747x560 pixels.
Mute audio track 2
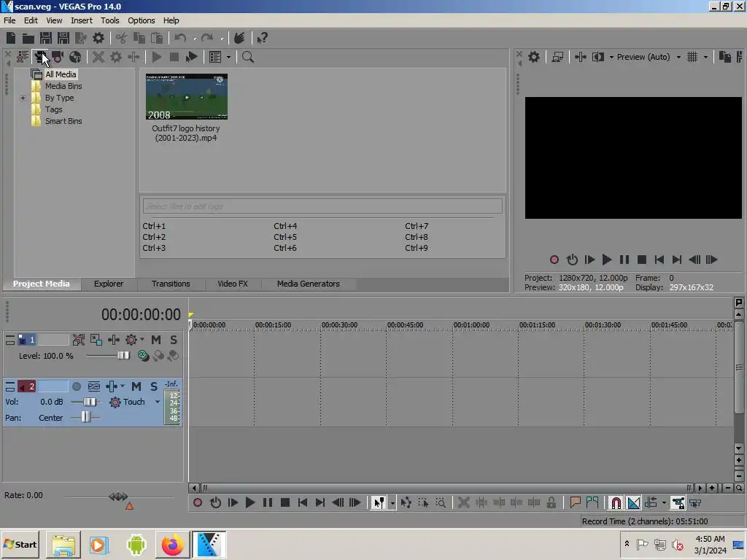136,386
